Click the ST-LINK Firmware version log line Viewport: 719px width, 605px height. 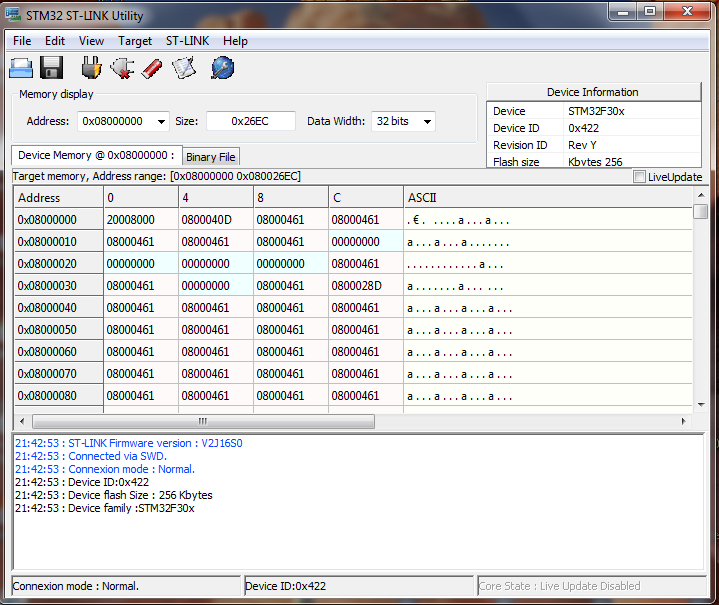128,443
